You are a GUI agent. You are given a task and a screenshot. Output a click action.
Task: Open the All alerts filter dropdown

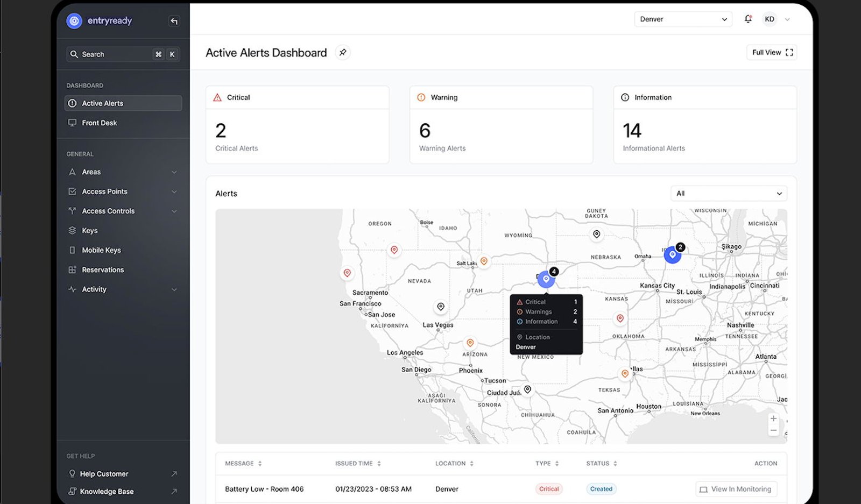click(x=729, y=194)
